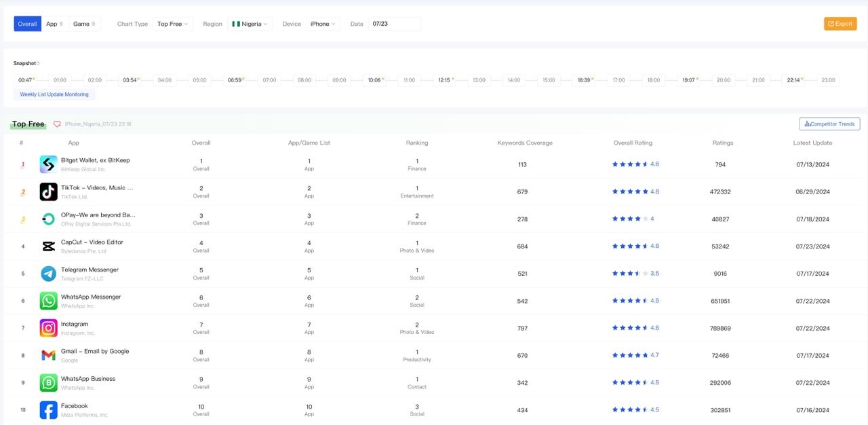Screen dimensions: 868x425
Task: Open the WhatsApp Business app icon
Action: tap(48, 382)
